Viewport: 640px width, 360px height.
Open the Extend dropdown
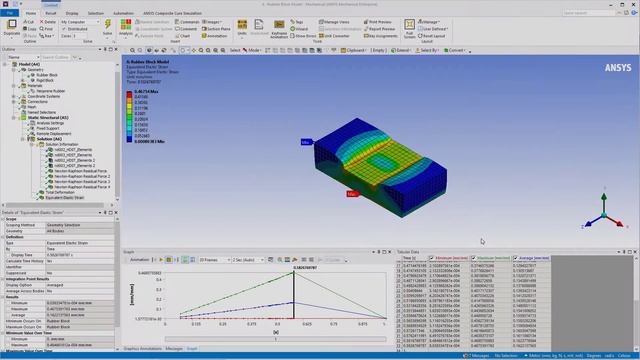[x=400, y=50]
